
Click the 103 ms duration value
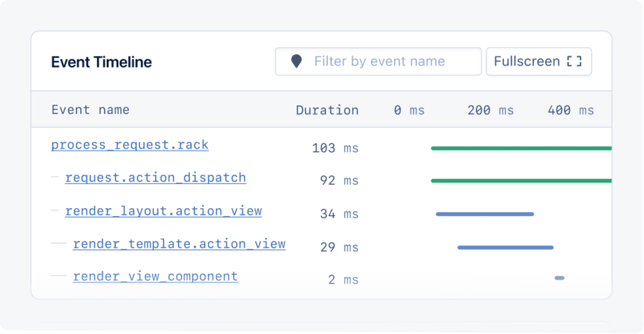point(335,148)
